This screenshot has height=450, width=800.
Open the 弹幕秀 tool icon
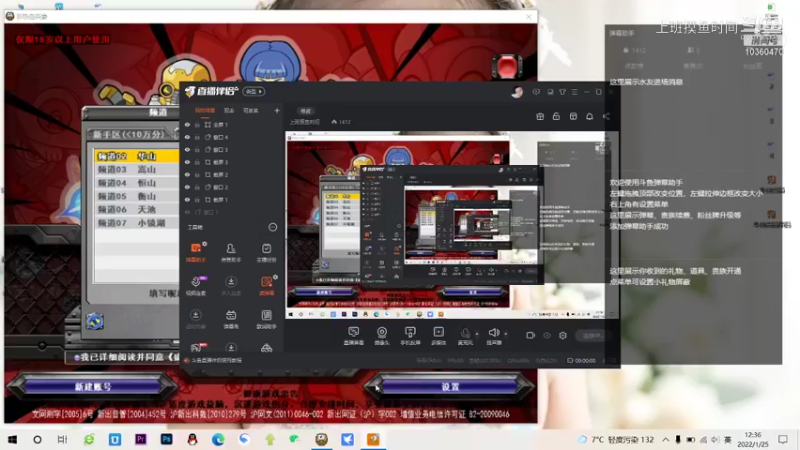point(231,319)
